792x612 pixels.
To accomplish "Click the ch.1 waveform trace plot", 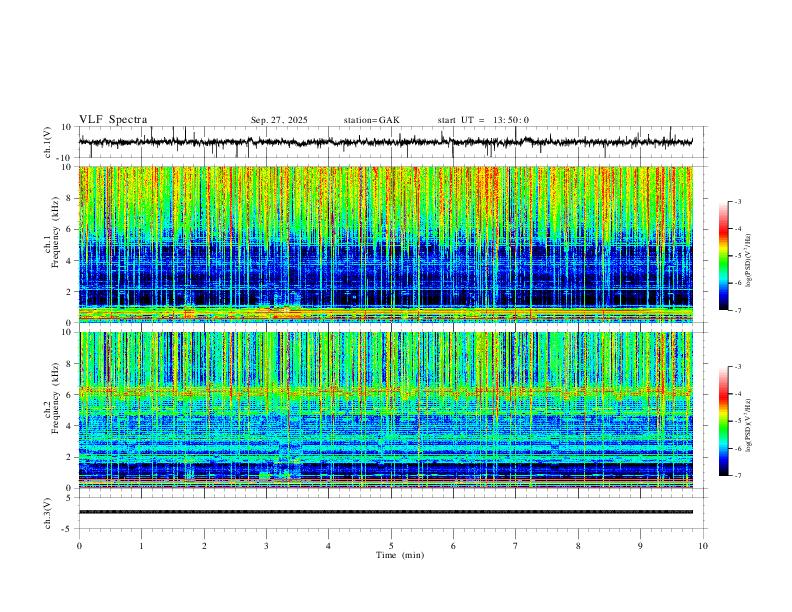I will [385, 142].
